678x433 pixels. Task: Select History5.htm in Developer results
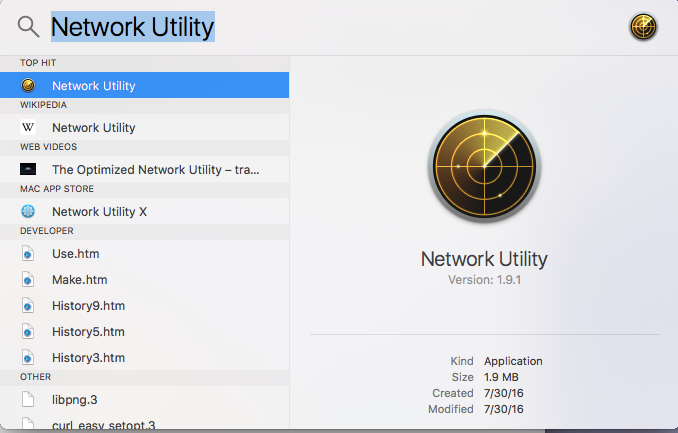click(144, 331)
